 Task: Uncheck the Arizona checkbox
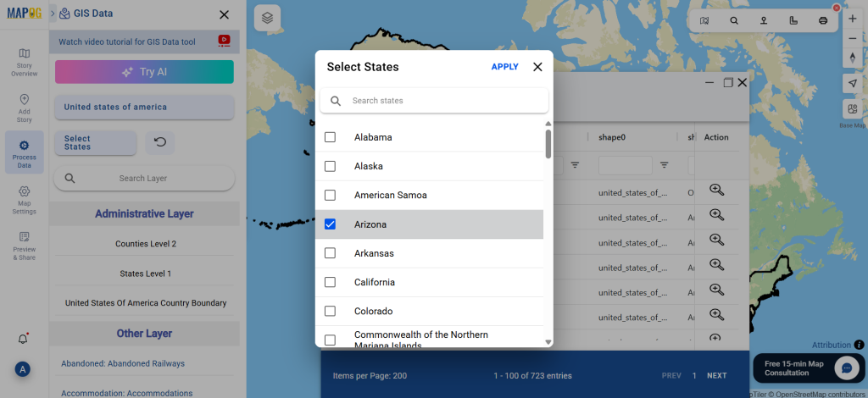click(x=330, y=224)
